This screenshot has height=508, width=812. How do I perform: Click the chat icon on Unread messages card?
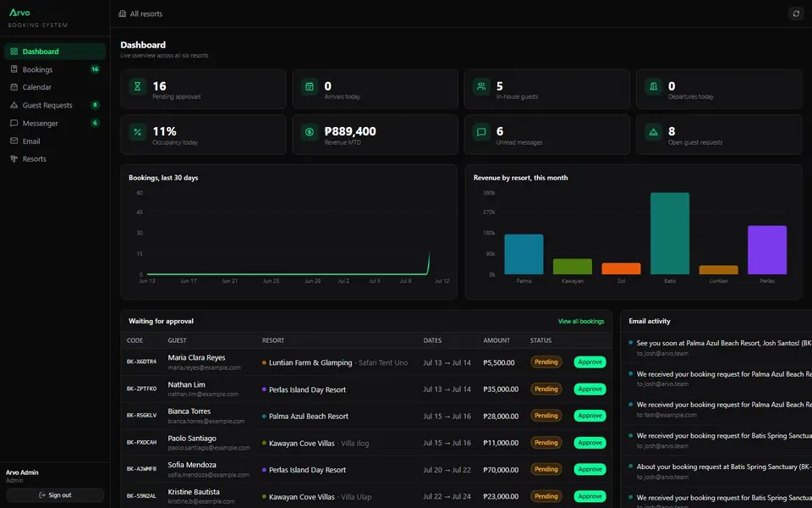click(481, 132)
